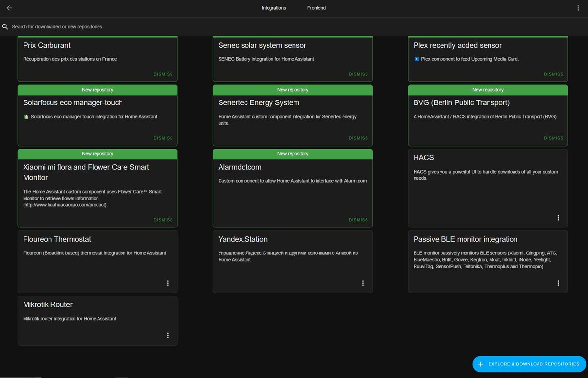Click New repository banner on Alarmdotcom card

pos(293,154)
